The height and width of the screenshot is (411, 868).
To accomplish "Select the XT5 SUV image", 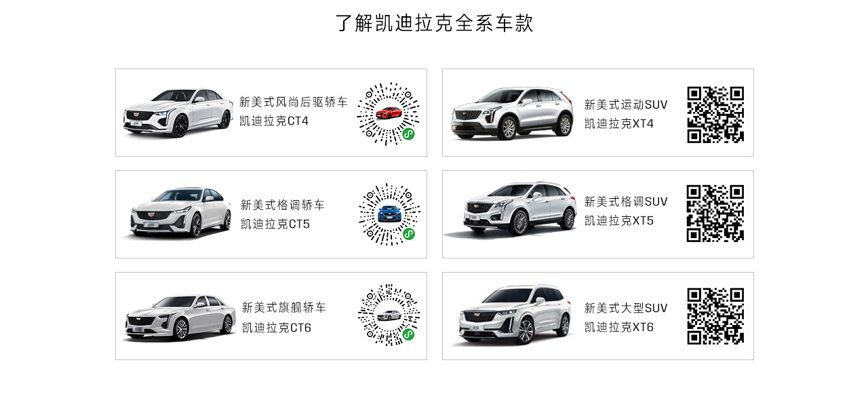I will coord(510,209).
